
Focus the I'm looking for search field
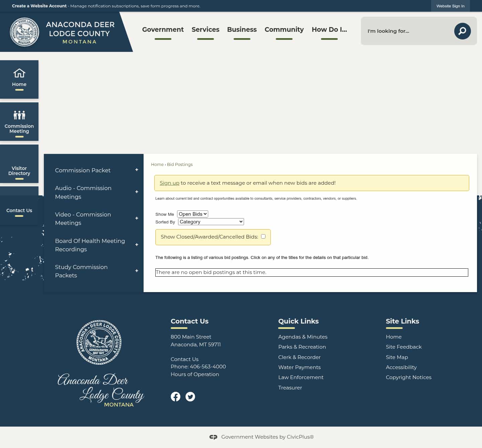pyautogui.click(x=408, y=31)
